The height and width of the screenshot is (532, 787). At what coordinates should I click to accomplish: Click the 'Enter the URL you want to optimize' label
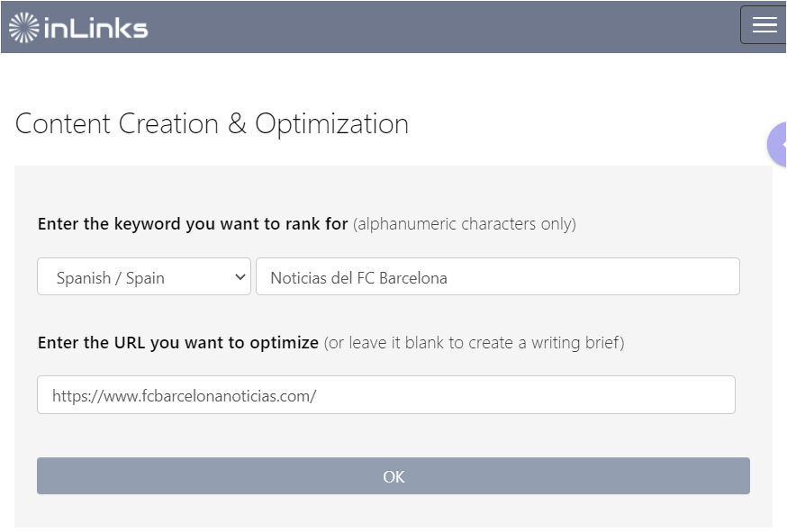(178, 343)
